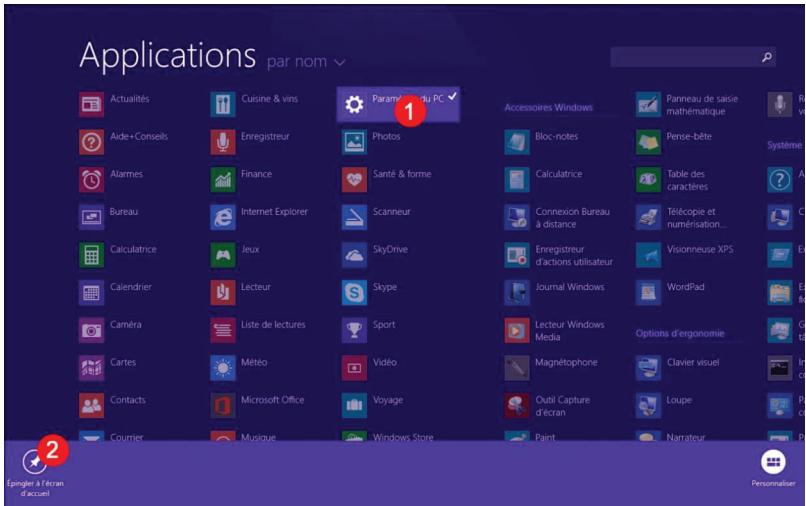Open the SkyDrive app icon
The image size is (806, 506).
(354, 254)
